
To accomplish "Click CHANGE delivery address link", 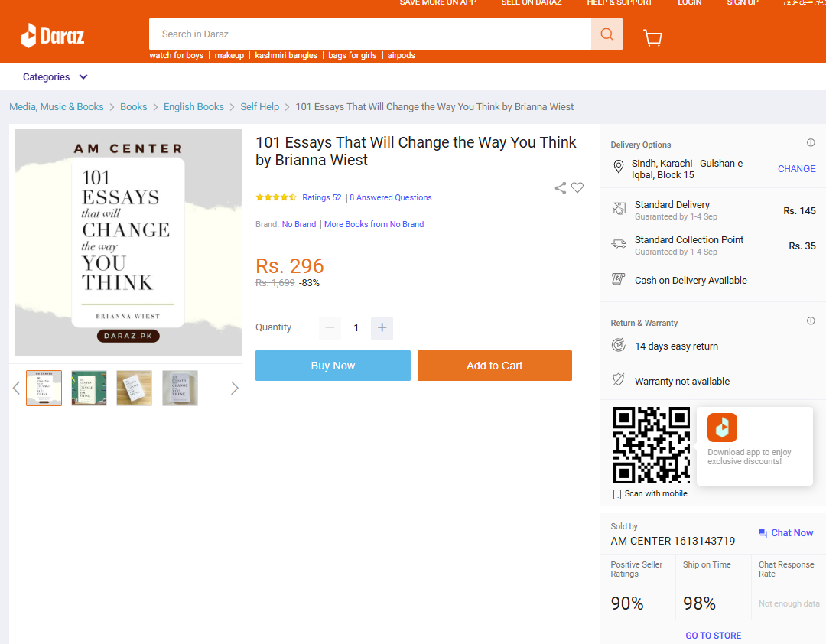I will pos(796,168).
